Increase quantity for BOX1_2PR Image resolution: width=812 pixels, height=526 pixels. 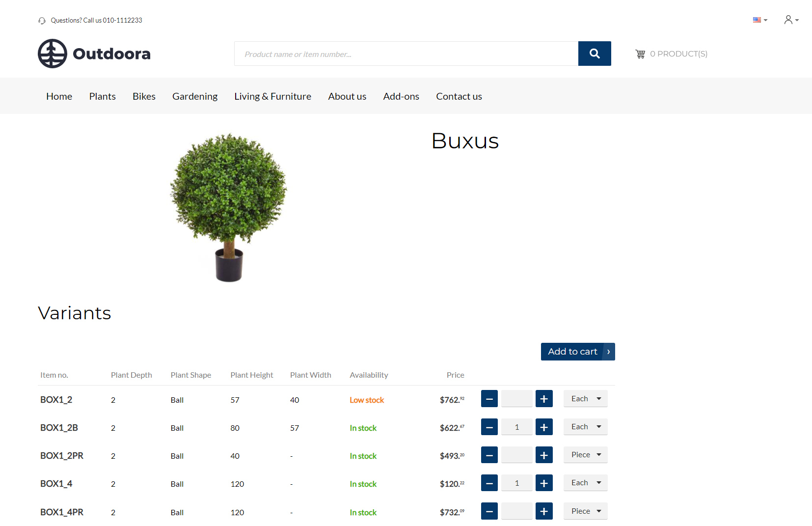coord(544,455)
